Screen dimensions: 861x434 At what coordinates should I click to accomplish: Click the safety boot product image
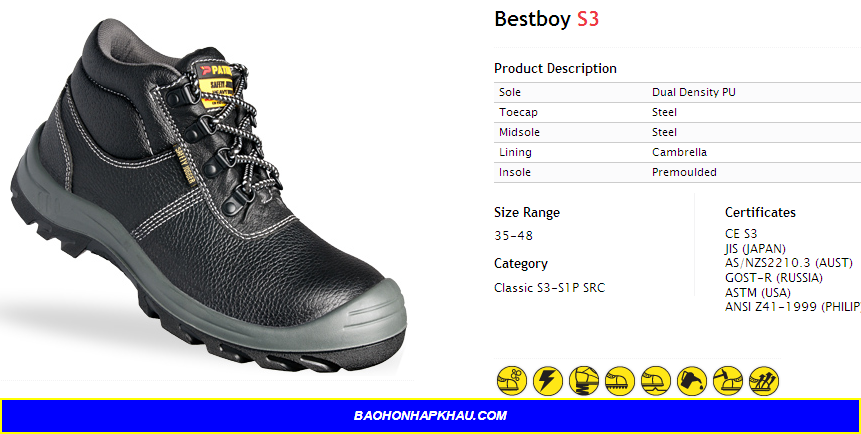tap(209, 195)
